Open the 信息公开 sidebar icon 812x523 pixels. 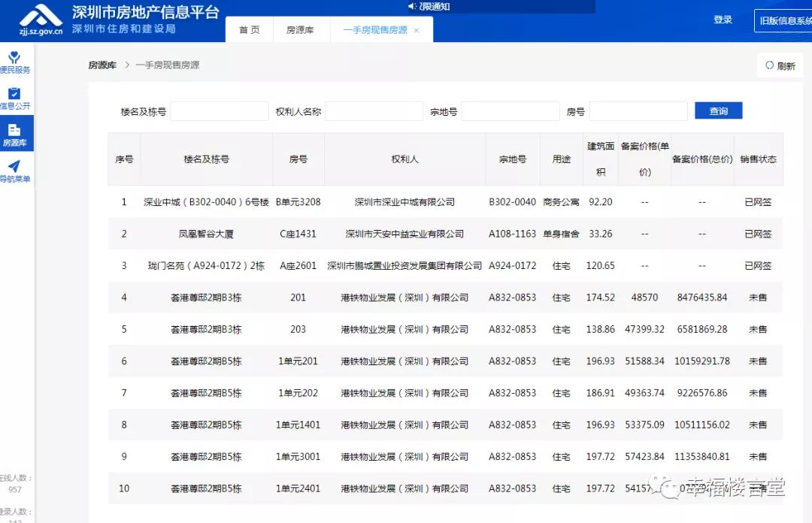(x=14, y=98)
